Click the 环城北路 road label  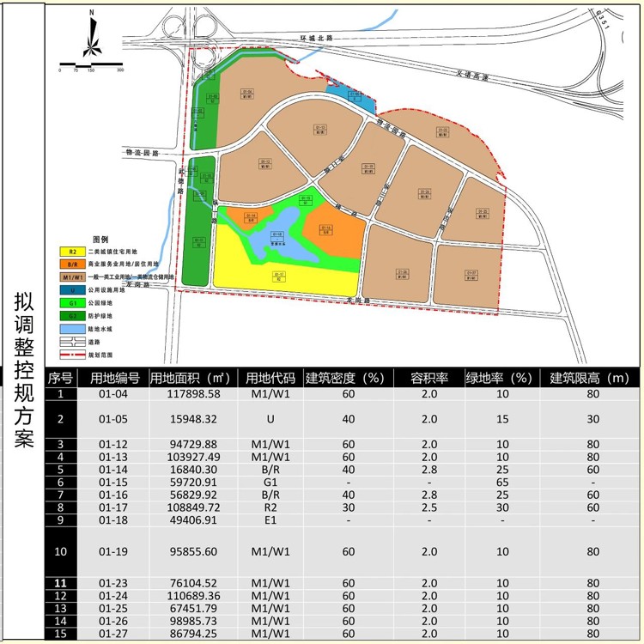click(316, 38)
